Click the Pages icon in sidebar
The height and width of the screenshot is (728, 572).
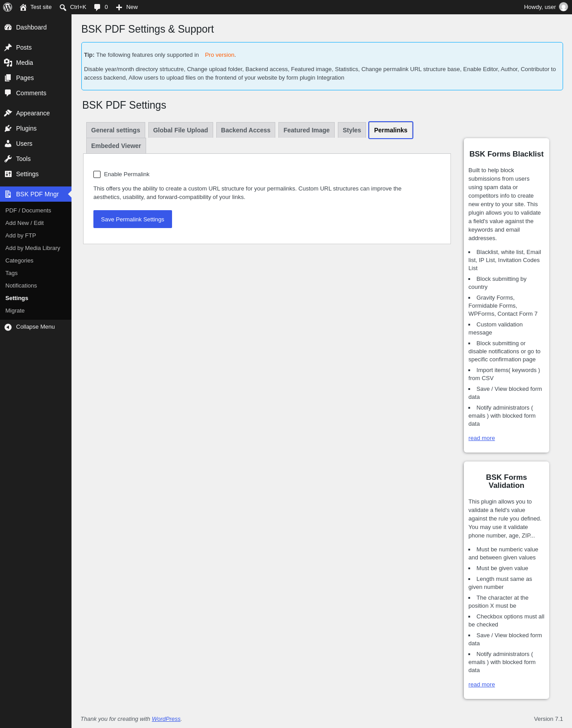pyautogui.click(x=8, y=78)
